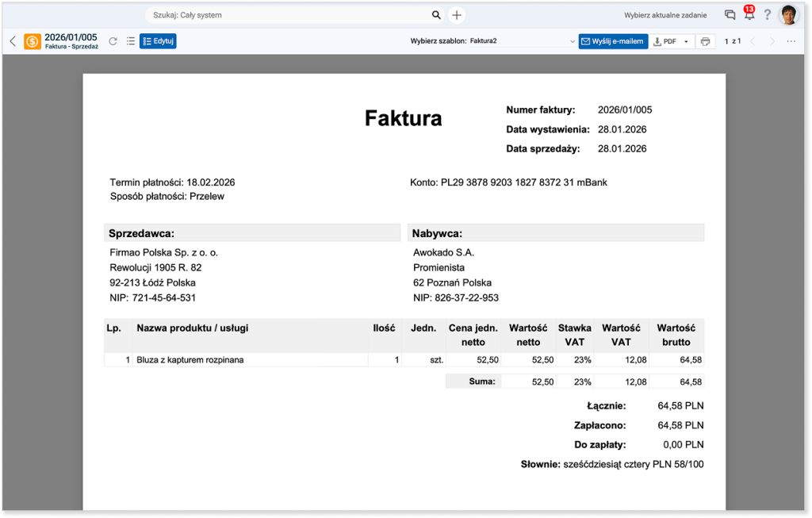
Task: Open notifications bell with 13 badge
Action: (x=749, y=15)
